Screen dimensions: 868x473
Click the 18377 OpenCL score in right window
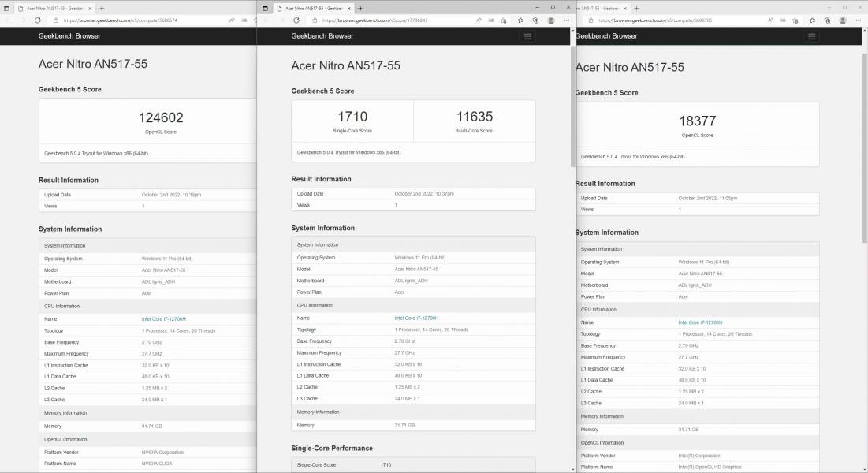[698, 121]
